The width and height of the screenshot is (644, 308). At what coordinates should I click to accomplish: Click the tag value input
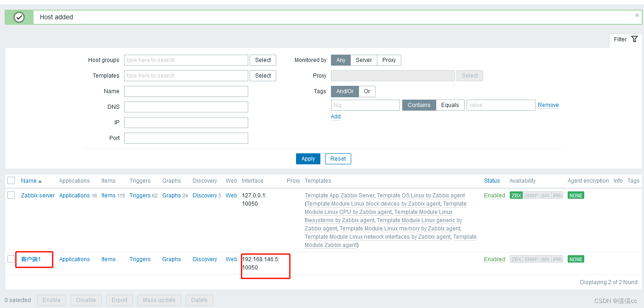tap(501, 105)
